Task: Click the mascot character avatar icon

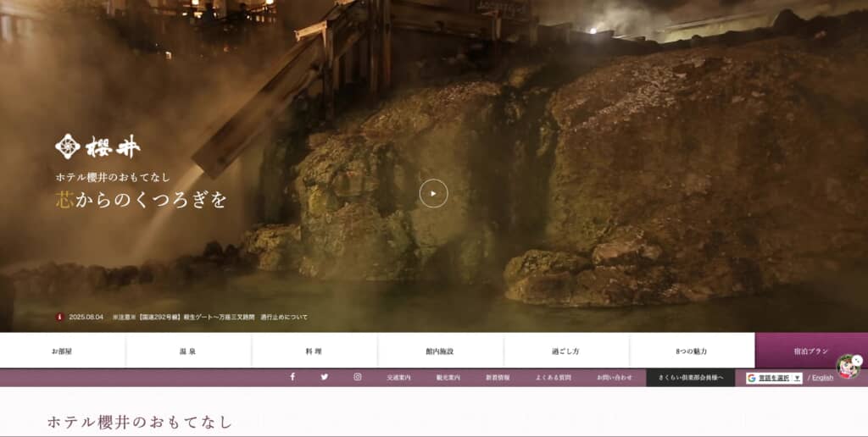Action: click(846, 368)
